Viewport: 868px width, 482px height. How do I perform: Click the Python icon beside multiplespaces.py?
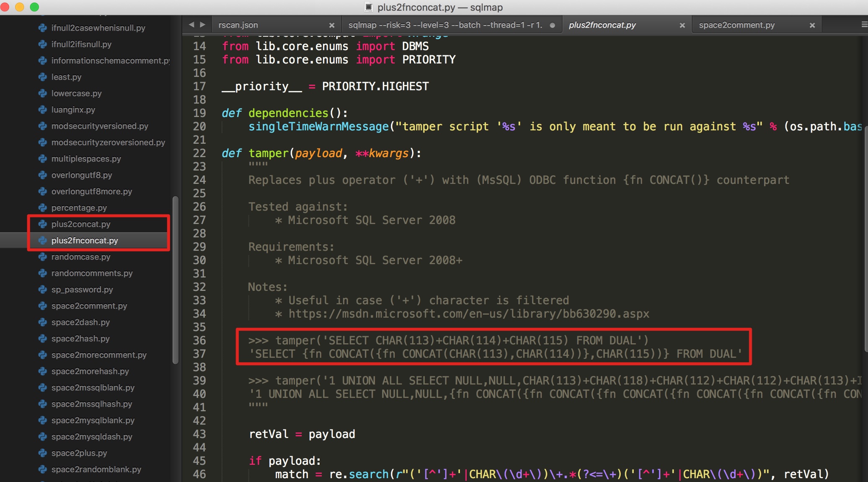pos(42,159)
